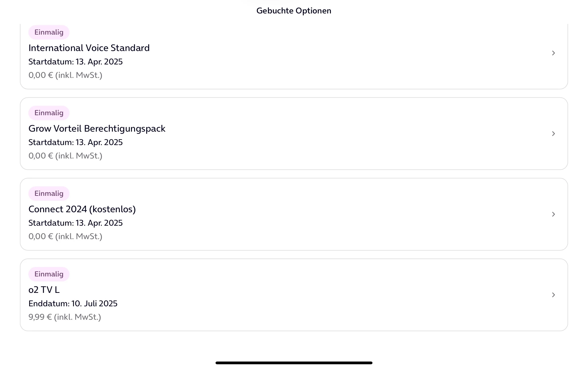Open the International Voice Standard title
Image resolution: width=588 pixels, height=368 pixels.
tap(89, 48)
